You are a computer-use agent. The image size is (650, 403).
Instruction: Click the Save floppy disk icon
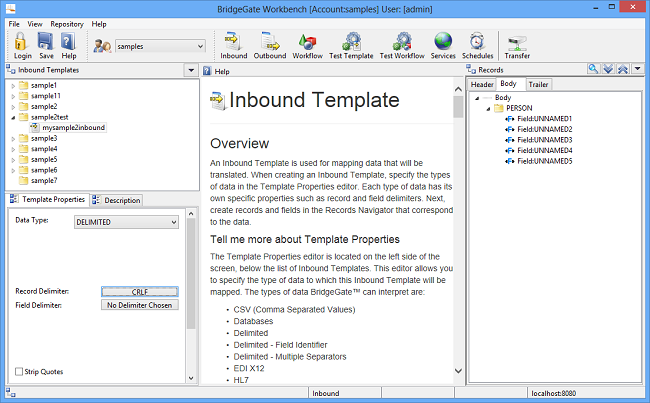(45, 41)
